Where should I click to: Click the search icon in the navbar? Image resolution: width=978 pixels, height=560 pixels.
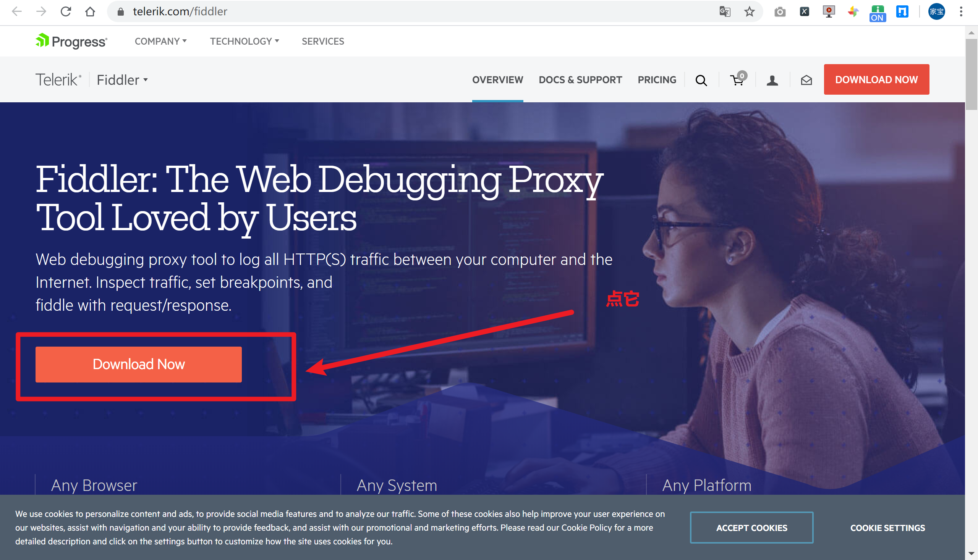point(701,80)
